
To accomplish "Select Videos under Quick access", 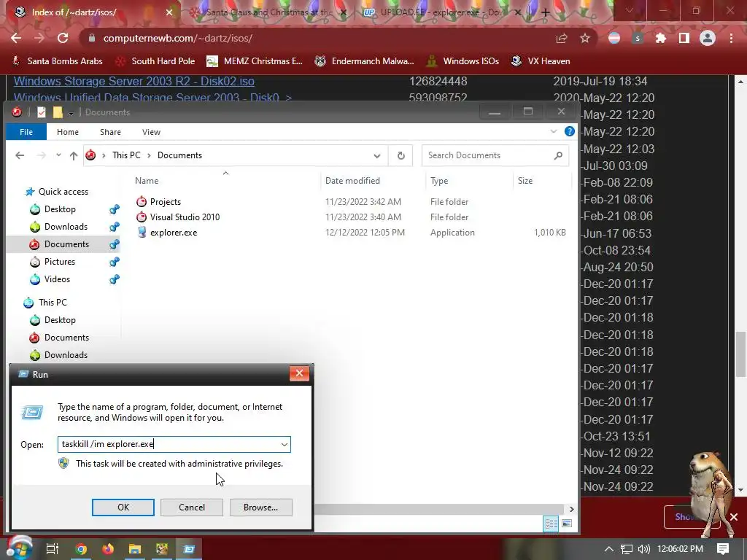I will (57, 279).
